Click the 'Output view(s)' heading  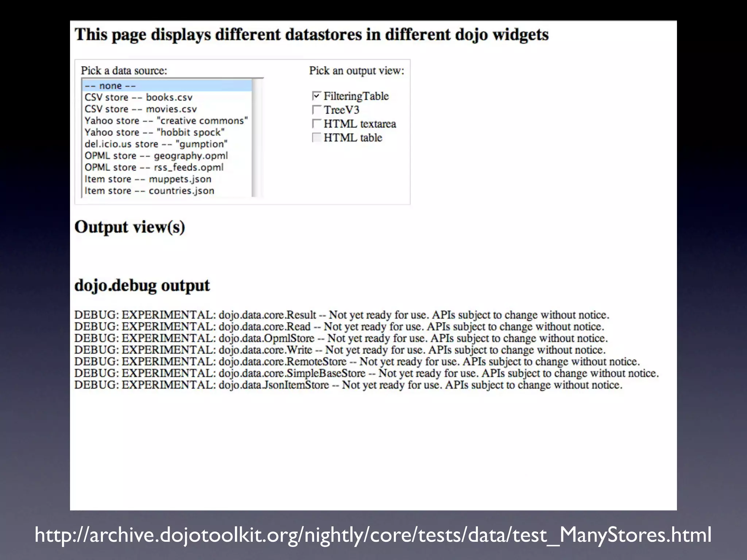point(130,227)
